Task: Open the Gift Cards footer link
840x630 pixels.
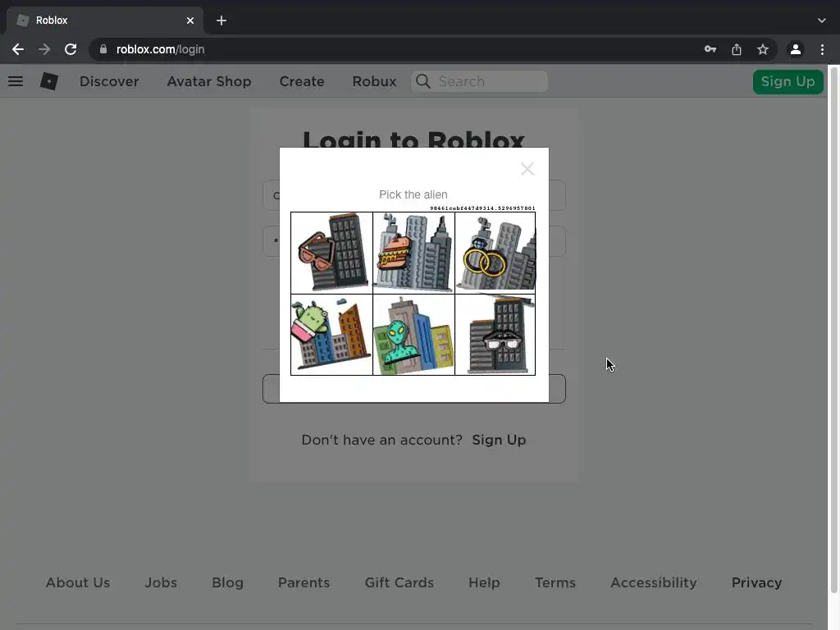Action: pos(399,582)
